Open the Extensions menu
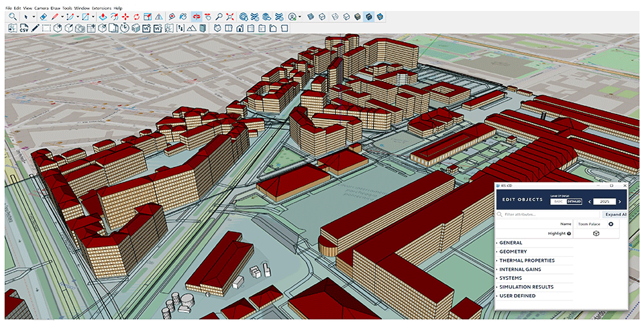Viewport: 644px width, 325px height. point(102,8)
